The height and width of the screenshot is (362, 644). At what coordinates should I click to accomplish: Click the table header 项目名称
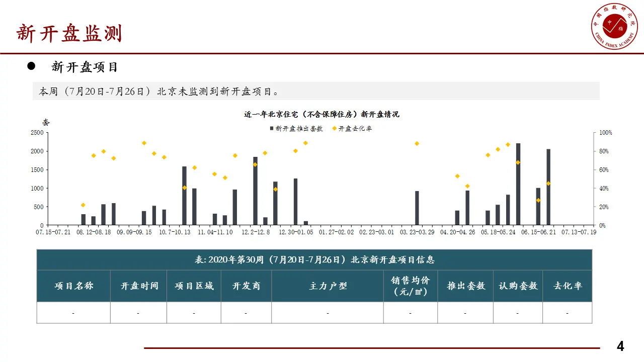73,286
